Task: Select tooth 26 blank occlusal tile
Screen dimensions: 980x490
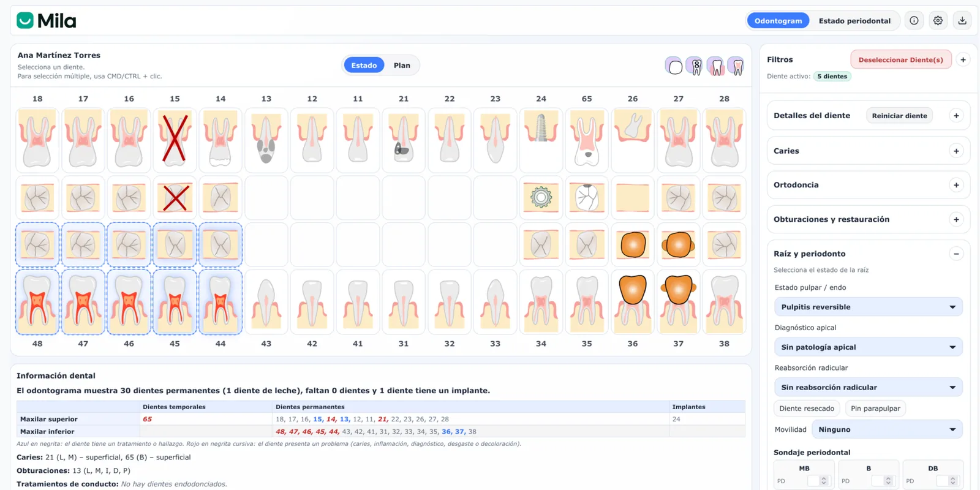Action: [x=633, y=198]
